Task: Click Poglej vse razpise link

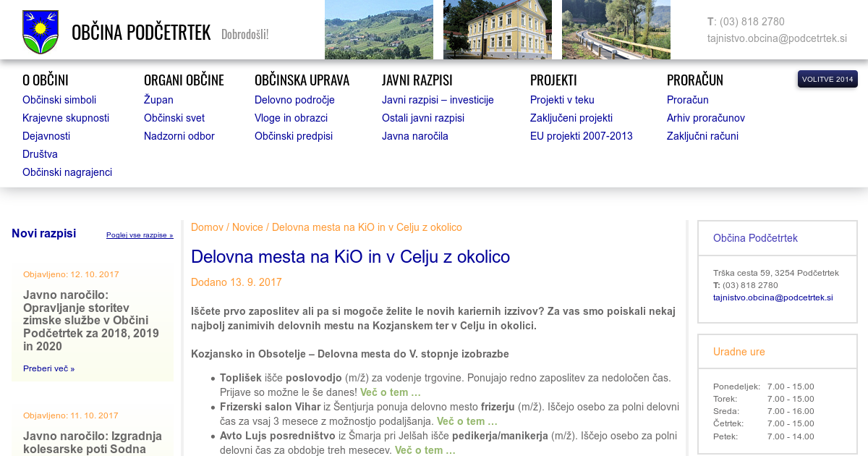Action: click(140, 235)
